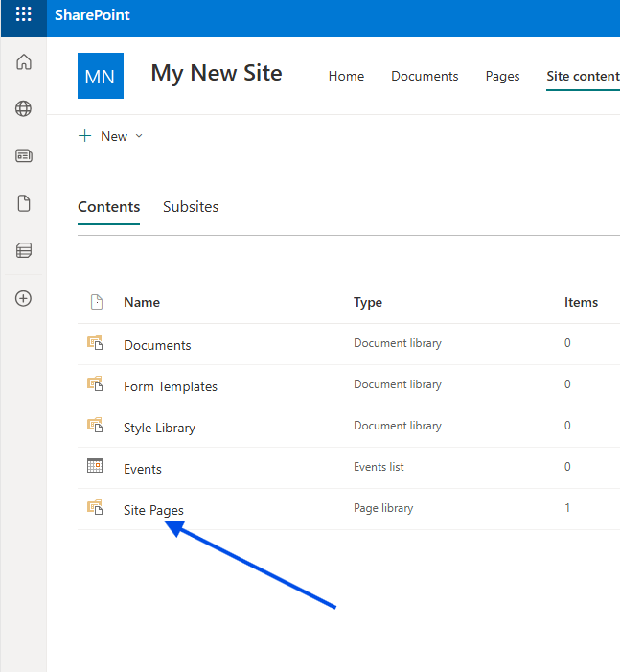Click the Create plus circle icon
Image resolution: width=620 pixels, height=672 pixels.
[24, 298]
